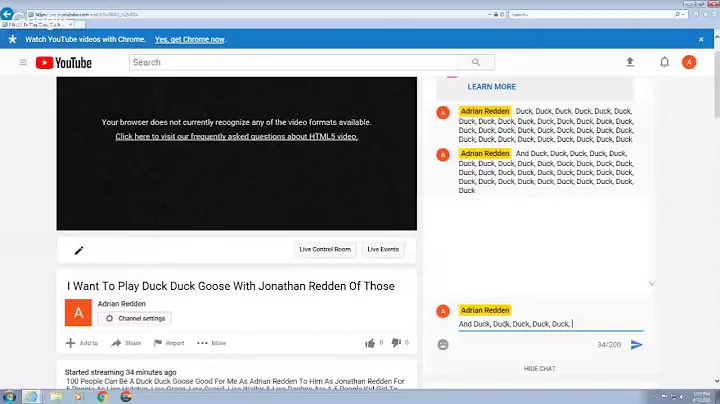Open the More actions menu

(211, 343)
